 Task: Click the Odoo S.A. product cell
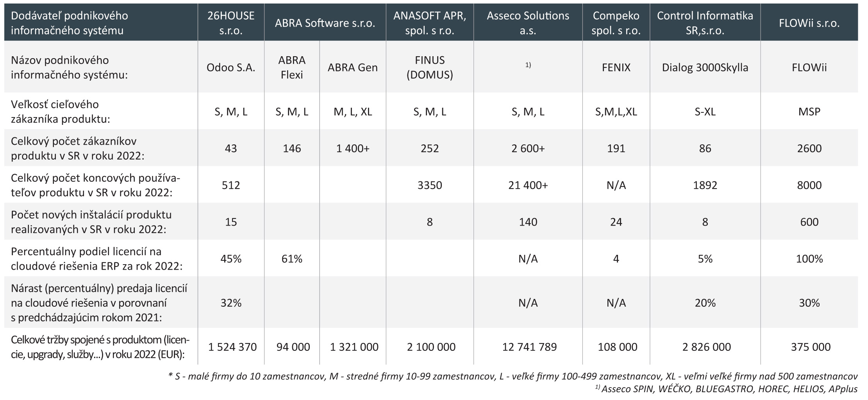click(x=231, y=68)
